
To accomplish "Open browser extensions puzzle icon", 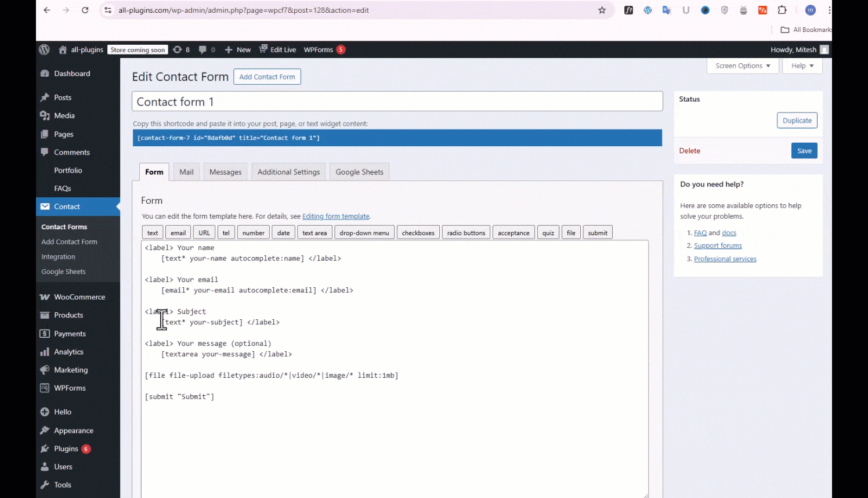I will (782, 10).
